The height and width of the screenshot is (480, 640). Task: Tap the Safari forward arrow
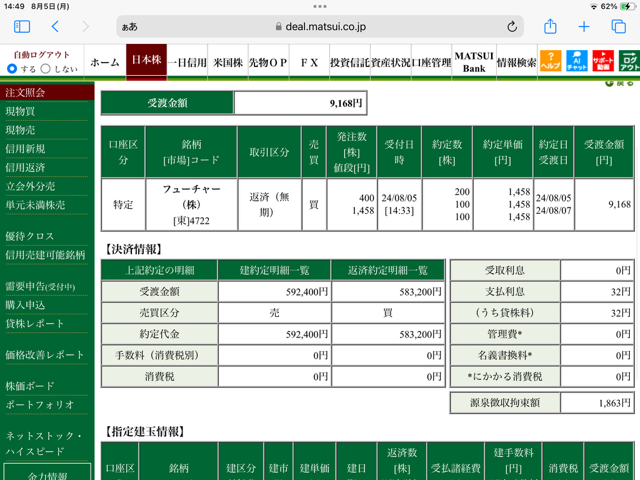point(85,27)
